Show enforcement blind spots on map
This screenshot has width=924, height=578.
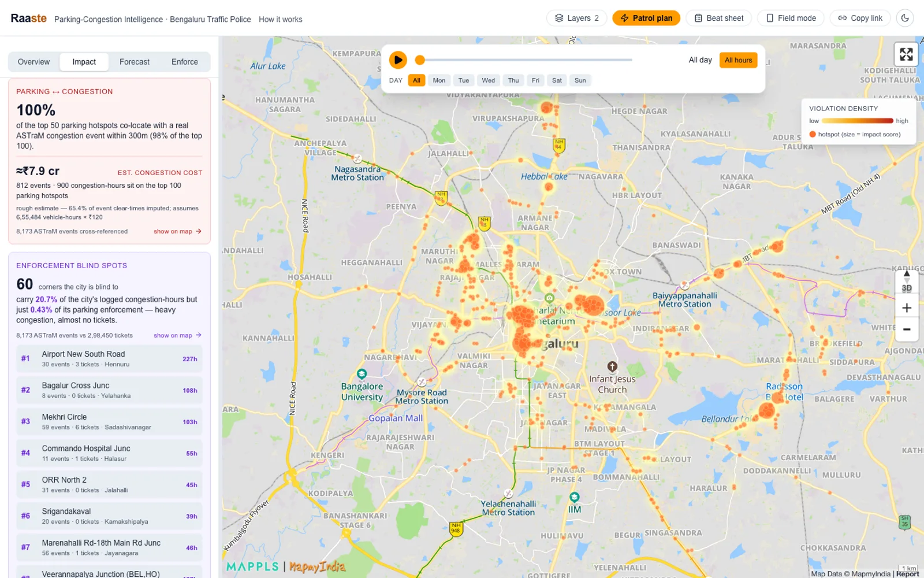coord(178,335)
